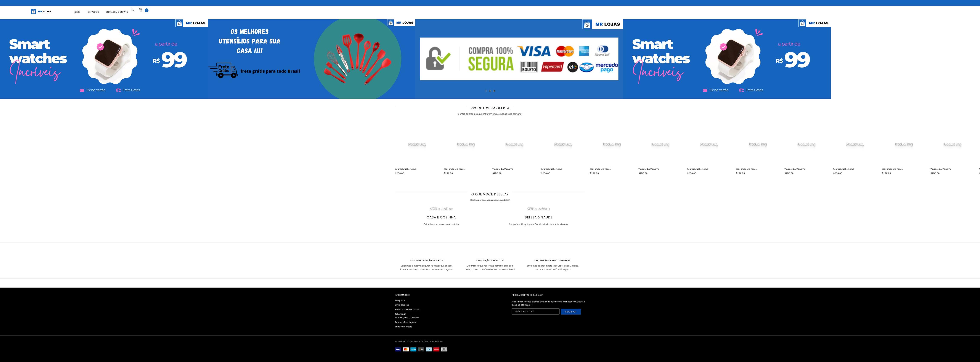Expand PRODUTOS EM OFERTA product grid
This screenshot has height=362, width=980.
coord(490,108)
